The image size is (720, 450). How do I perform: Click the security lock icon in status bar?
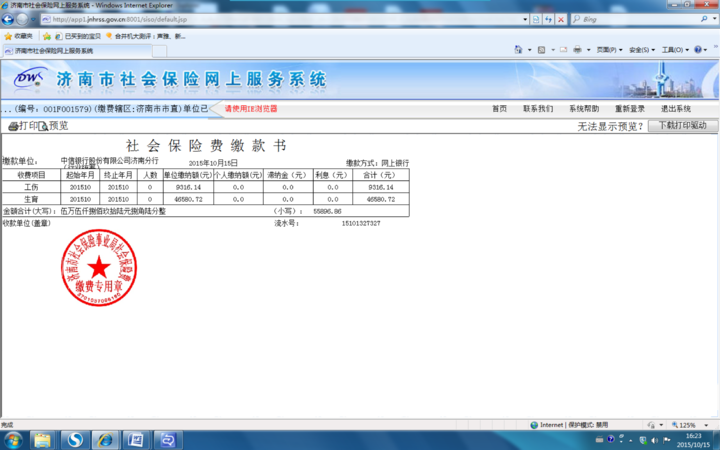point(651,425)
